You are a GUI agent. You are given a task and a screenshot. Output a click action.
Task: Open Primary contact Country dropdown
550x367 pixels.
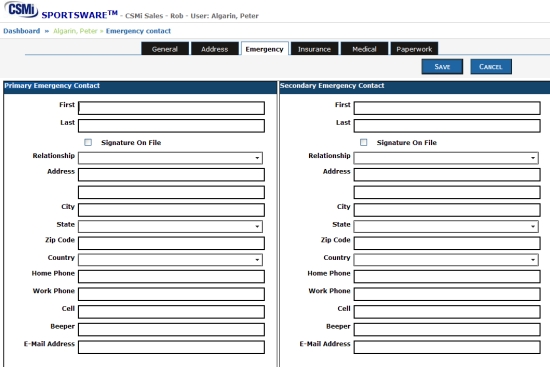[170, 260]
